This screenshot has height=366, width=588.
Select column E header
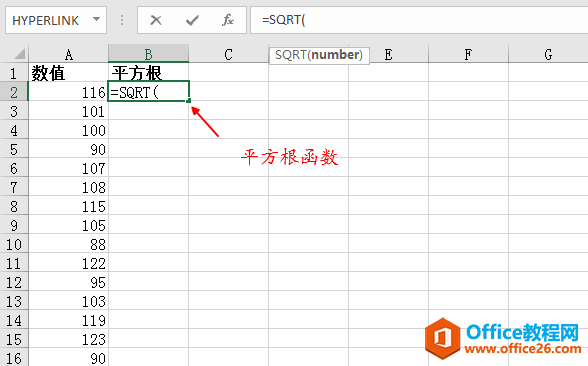pos(388,54)
